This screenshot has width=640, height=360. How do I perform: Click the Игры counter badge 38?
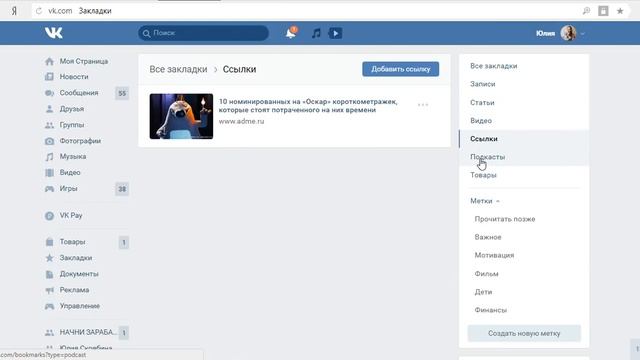tap(122, 189)
